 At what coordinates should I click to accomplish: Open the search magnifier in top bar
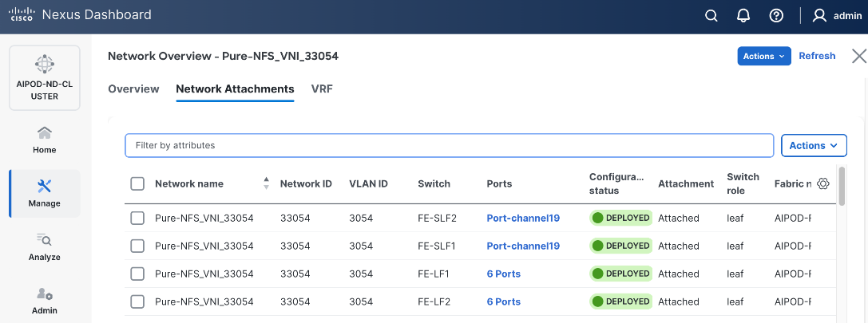711,16
